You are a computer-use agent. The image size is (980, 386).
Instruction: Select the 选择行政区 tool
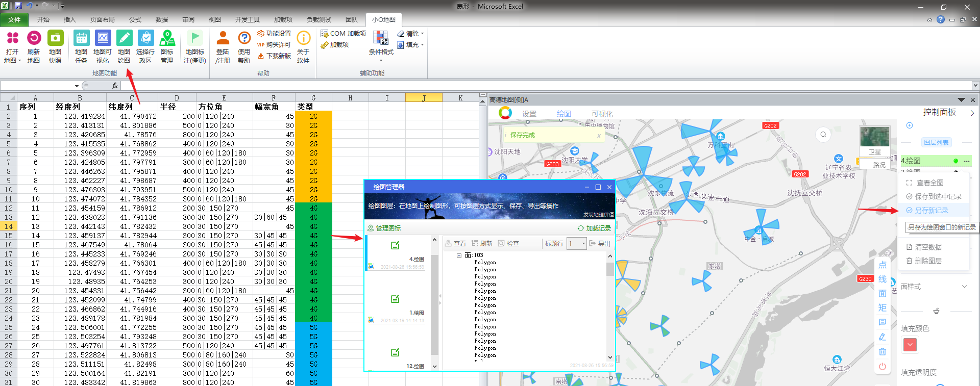click(x=145, y=46)
